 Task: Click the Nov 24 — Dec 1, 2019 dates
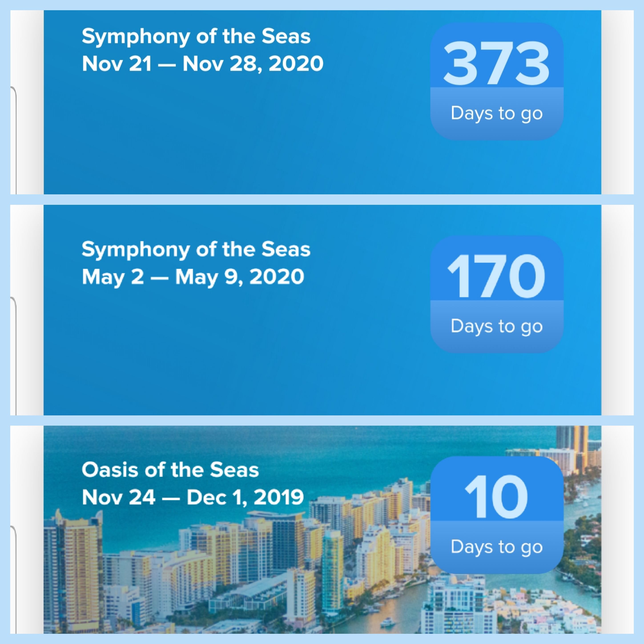click(x=193, y=497)
